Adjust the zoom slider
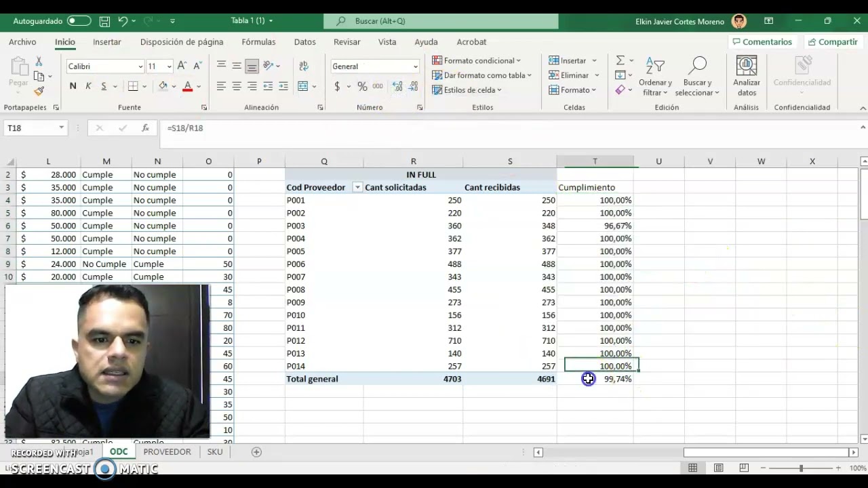 click(x=801, y=468)
